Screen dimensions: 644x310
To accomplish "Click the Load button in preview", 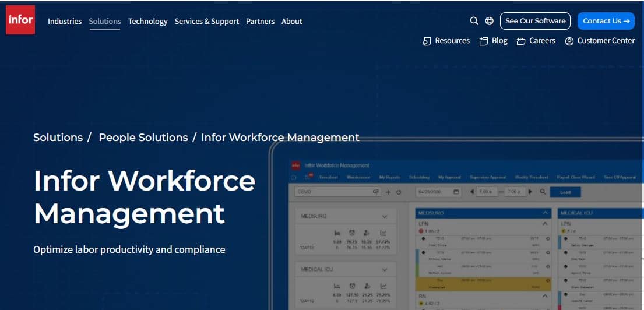I will pos(565,192).
